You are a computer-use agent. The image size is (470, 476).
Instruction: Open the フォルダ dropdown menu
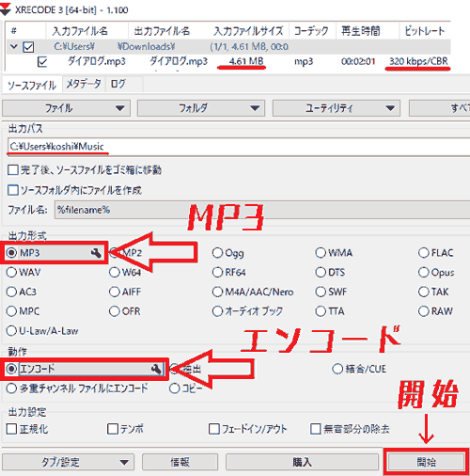click(x=201, y=108)
